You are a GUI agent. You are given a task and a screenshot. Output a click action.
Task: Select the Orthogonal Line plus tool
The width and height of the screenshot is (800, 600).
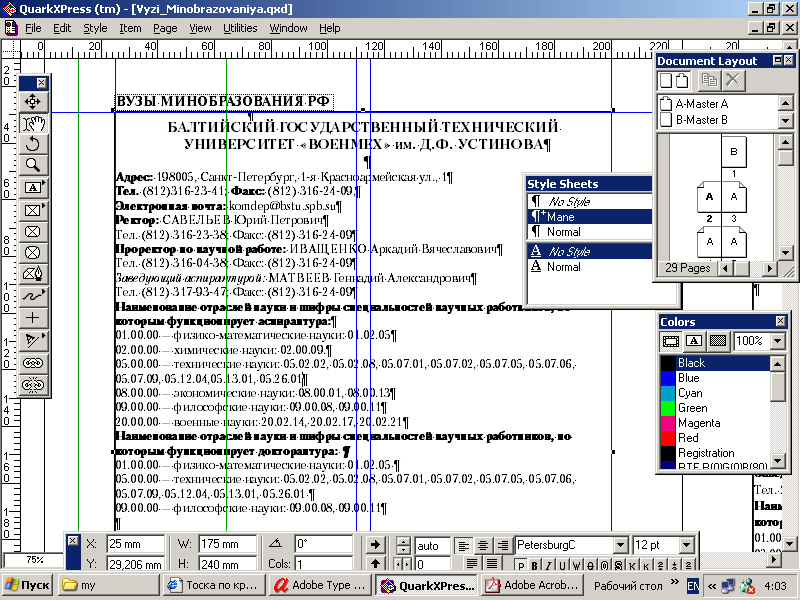tap(33, 318)
